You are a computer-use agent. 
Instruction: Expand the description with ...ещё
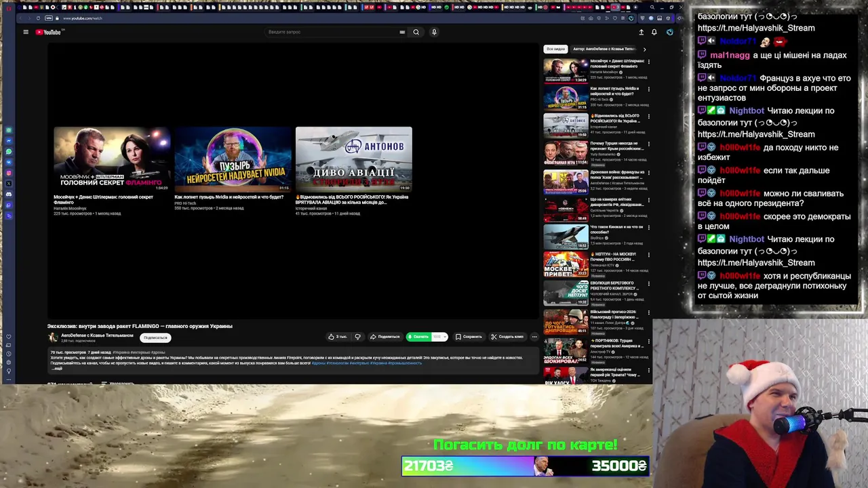click(58, 368)
